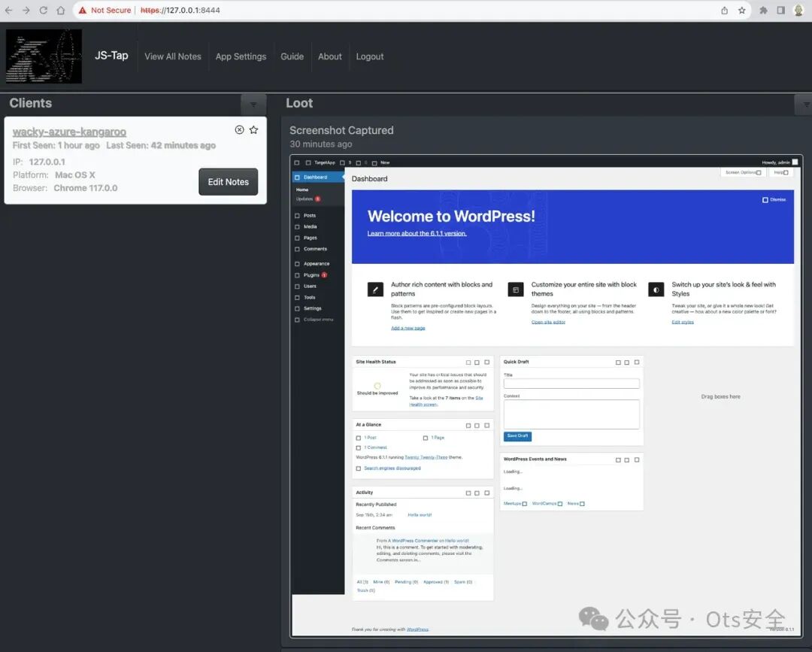Click the share page icon in address bar

point(725,11)
